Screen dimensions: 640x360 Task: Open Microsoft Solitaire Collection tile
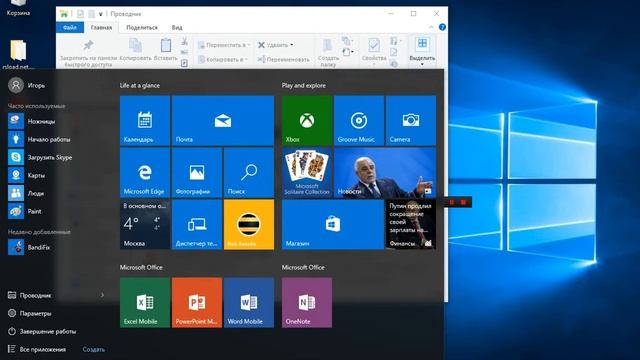[x=307, y=172]
